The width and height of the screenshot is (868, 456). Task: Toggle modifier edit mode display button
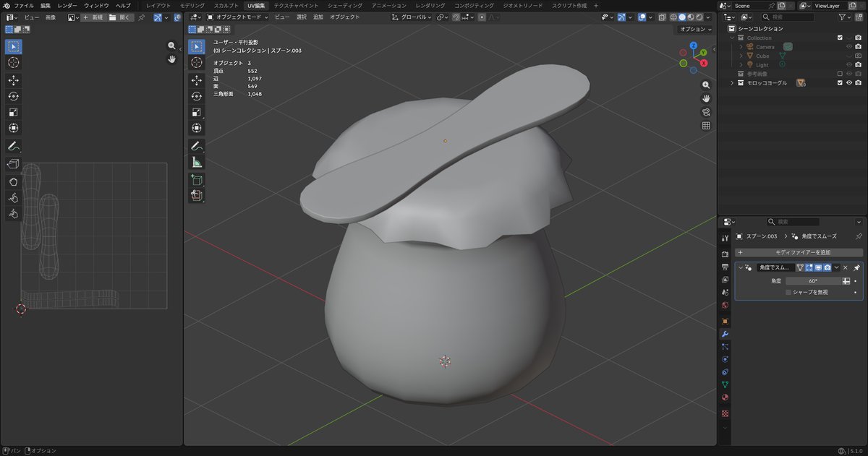(809, 267)
